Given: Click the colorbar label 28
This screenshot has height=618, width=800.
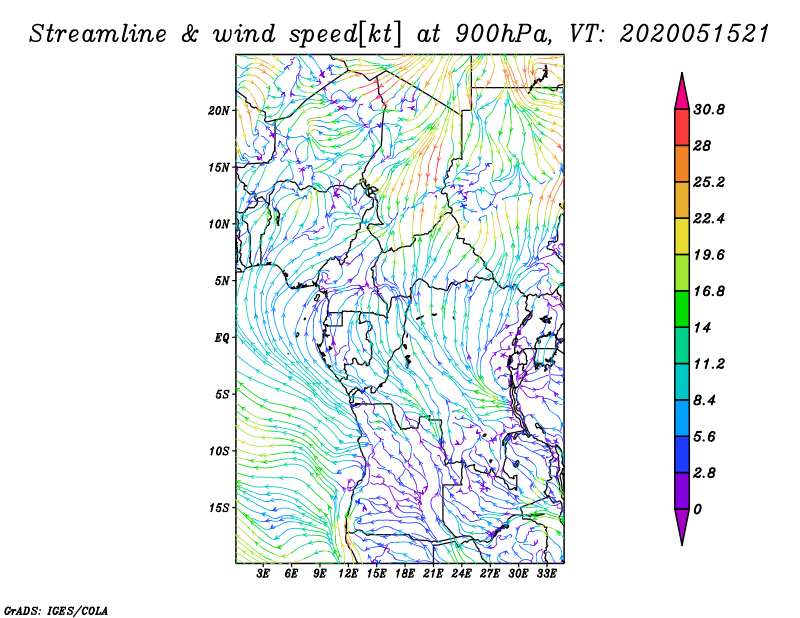Looking at the screenshot, I should coord(702,146).
